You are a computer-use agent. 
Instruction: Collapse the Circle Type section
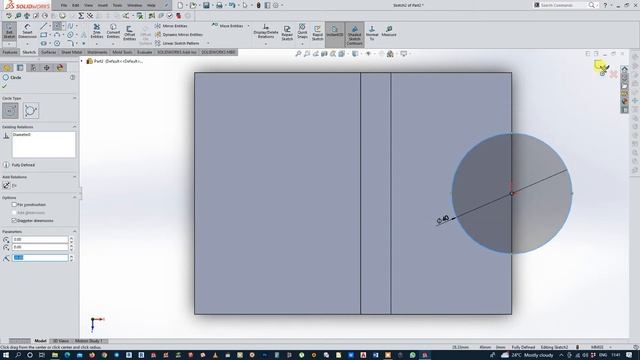[x=75, y=98]
